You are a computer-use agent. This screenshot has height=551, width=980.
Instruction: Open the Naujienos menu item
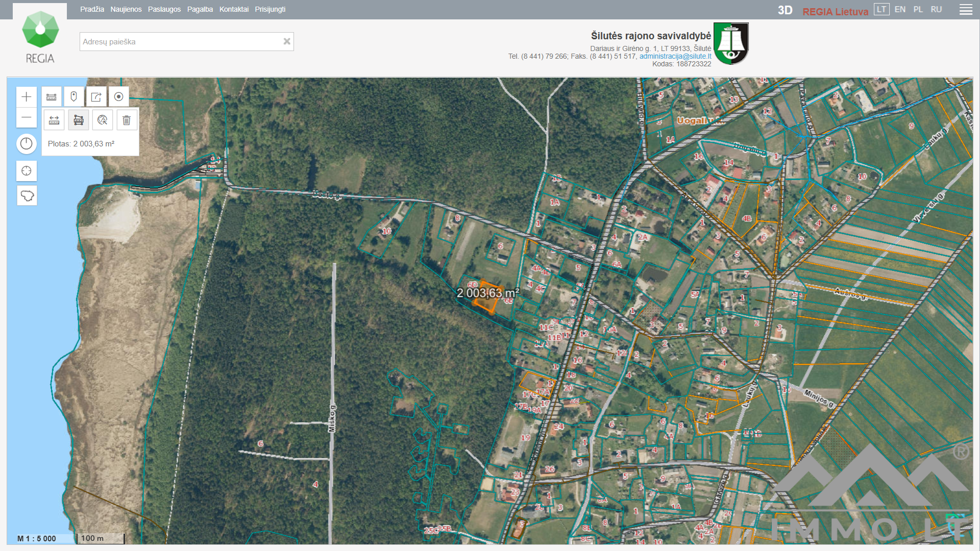(126, 10)
